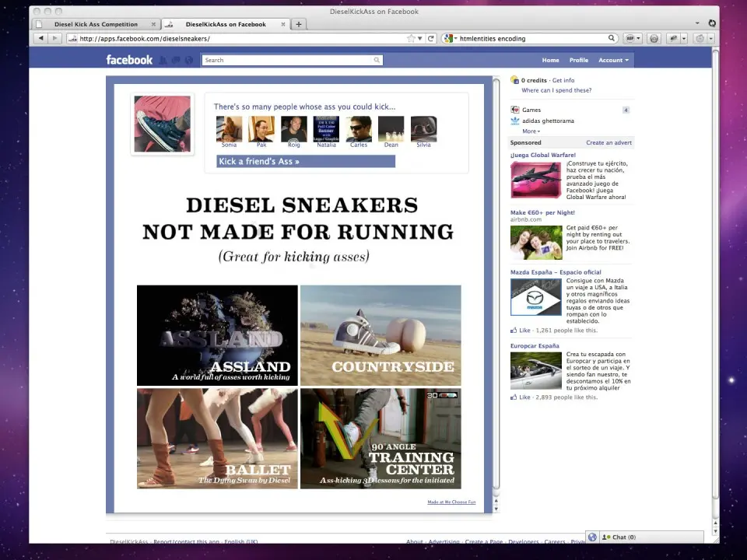Open the Profile link in header
Screen dimensions: 747x560
(x=578, y=60)
